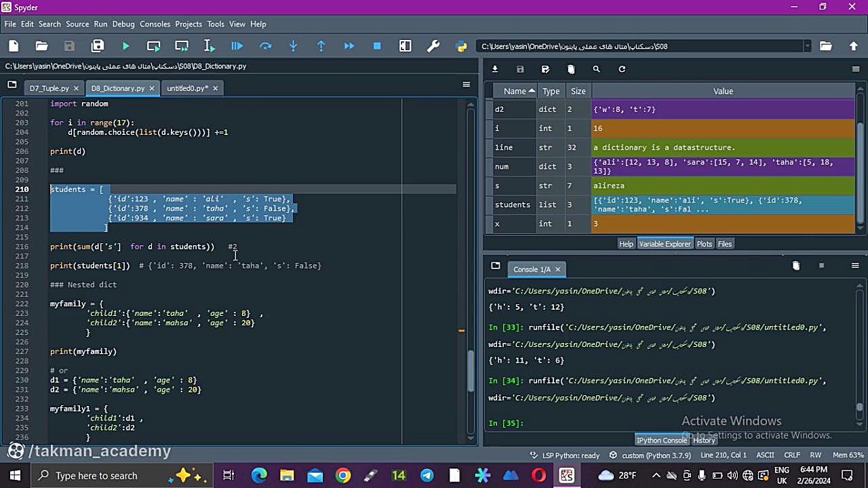Clear console with the trash icon
Viewport: 868px width, 488px height.
[x=796, y=266]
